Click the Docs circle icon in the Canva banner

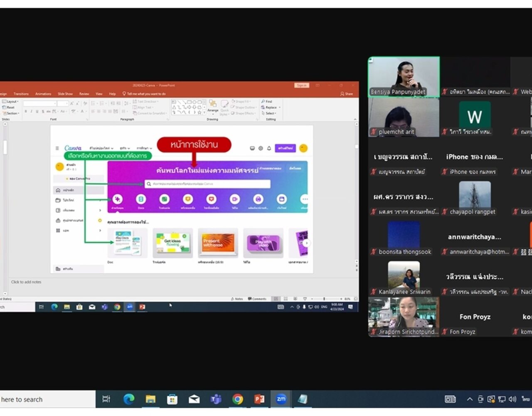[x=141, y=199]
